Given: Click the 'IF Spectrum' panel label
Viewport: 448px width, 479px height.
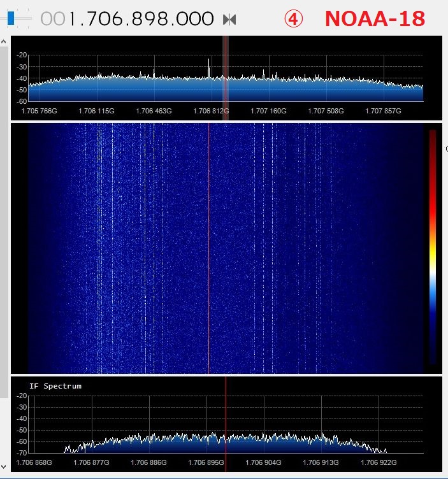Looking at the screenshot, I should [x=55, y=386].
